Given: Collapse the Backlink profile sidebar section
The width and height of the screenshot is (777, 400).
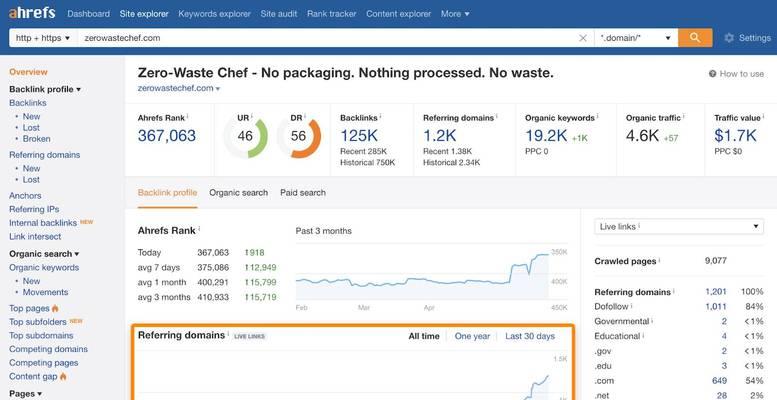Looking at the screenshot, I should point(45,89).
